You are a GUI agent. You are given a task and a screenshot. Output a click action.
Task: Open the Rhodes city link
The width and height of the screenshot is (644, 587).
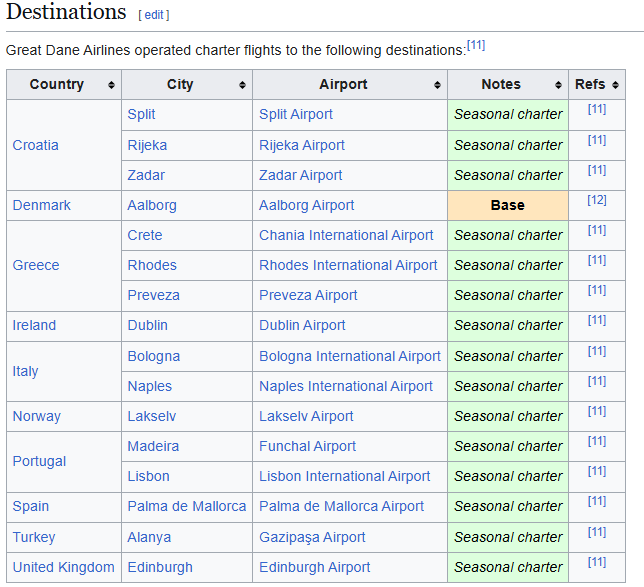[x=152, y=265]
